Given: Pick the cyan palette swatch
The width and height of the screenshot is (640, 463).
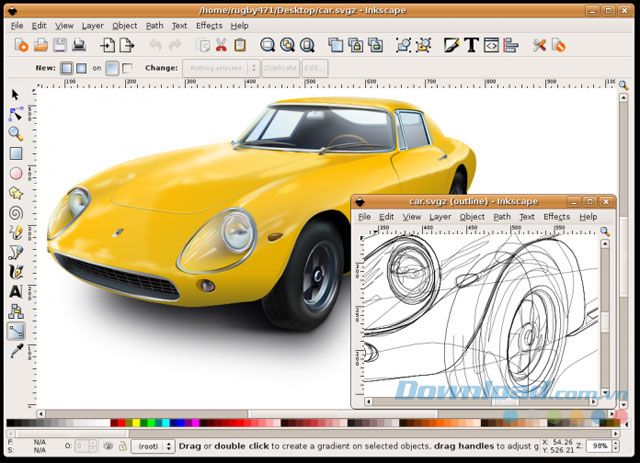Looking at the screenshot, I should click(166, 423).
